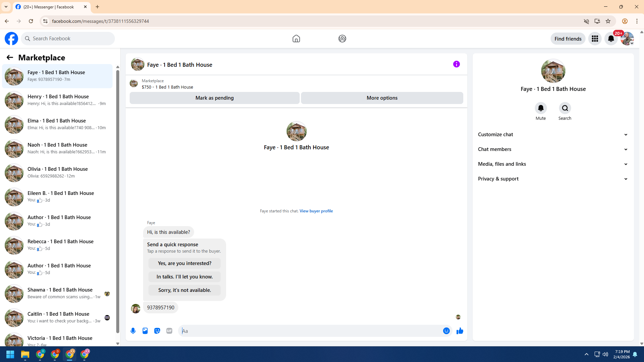Open Chrome three-dot menu
Screen dimensions: 644x362
(637, 21)
